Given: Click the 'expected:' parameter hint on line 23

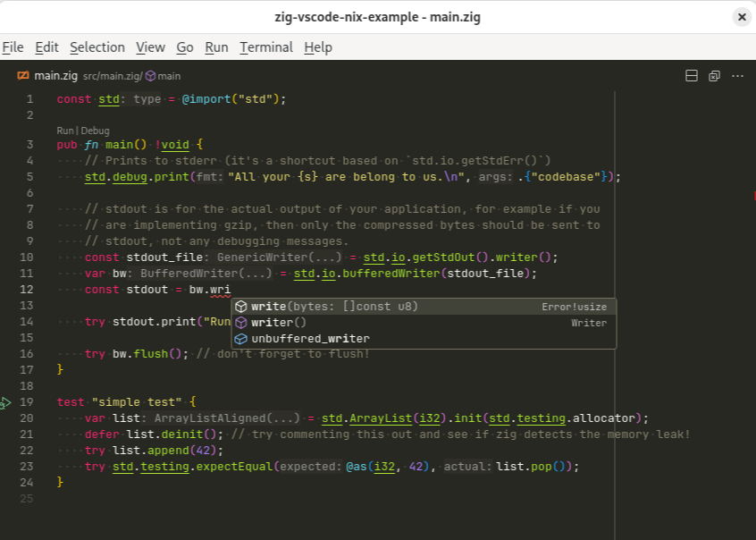Looking at the screenshot, I should (310, 466).
